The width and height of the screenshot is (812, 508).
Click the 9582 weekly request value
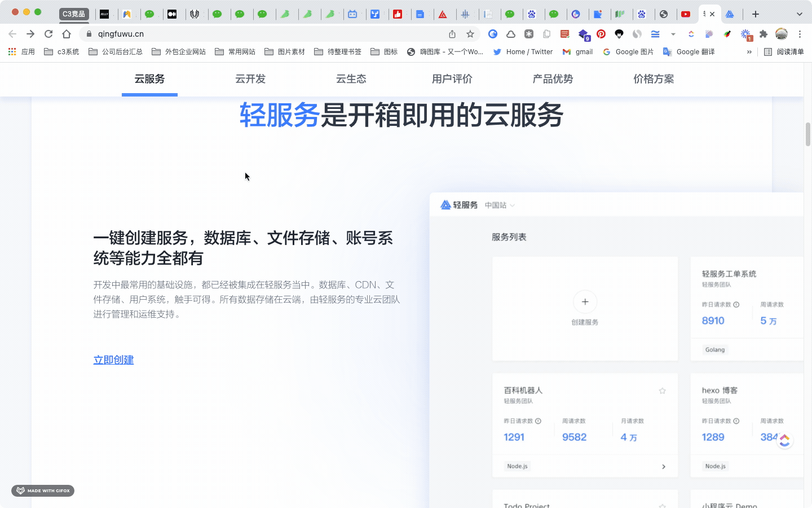(575, 437)
